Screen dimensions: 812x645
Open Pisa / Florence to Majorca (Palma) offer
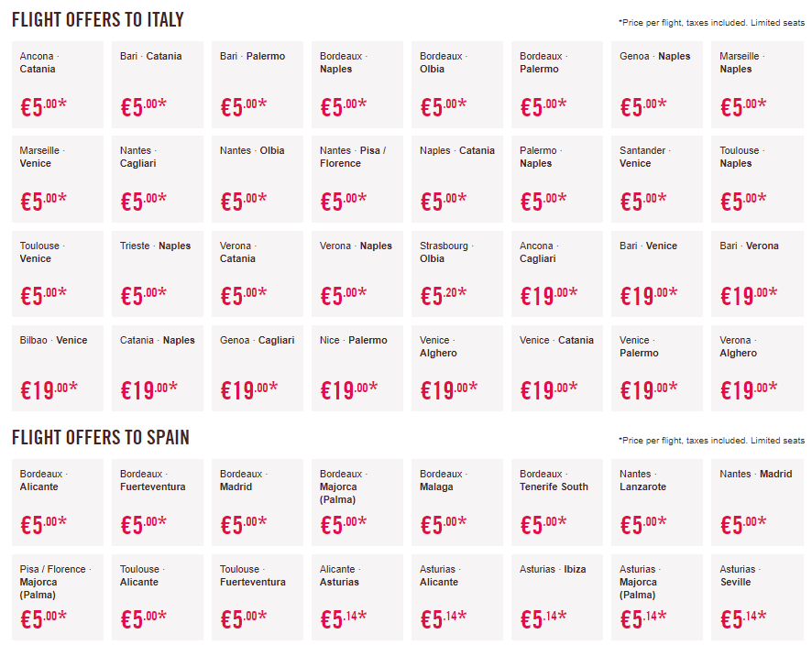[58, 597]
